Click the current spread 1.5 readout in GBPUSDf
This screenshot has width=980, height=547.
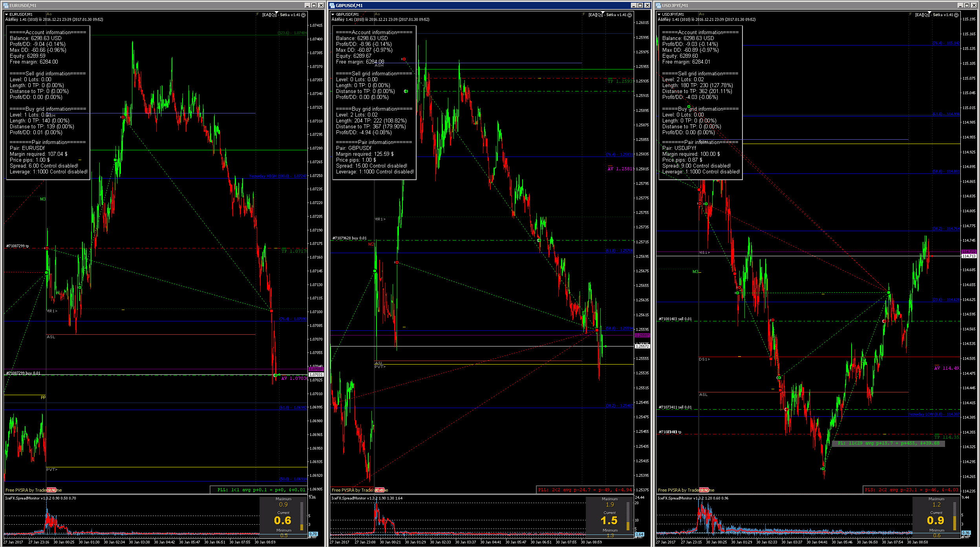(609, 520)
